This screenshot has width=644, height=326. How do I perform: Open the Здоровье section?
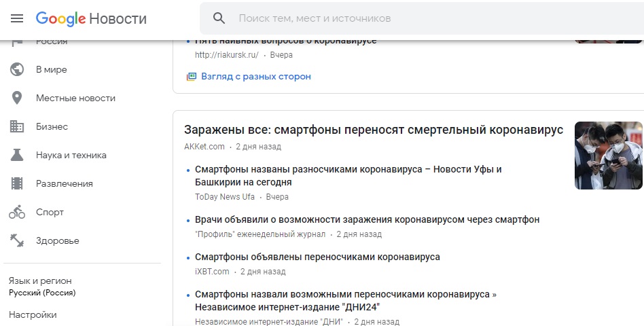pyautogui.click(x=58, y=240)
